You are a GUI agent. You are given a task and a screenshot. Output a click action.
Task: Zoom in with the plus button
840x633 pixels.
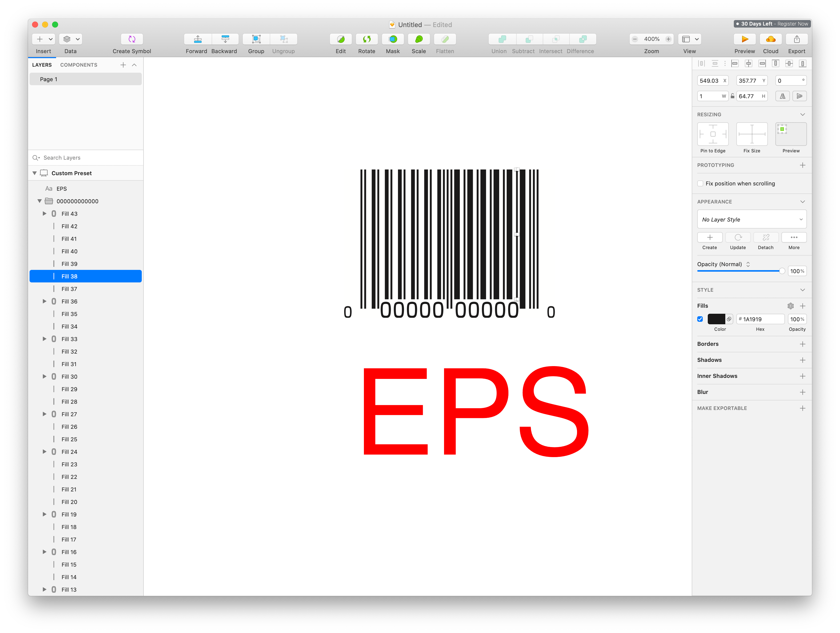click(668, 39)
